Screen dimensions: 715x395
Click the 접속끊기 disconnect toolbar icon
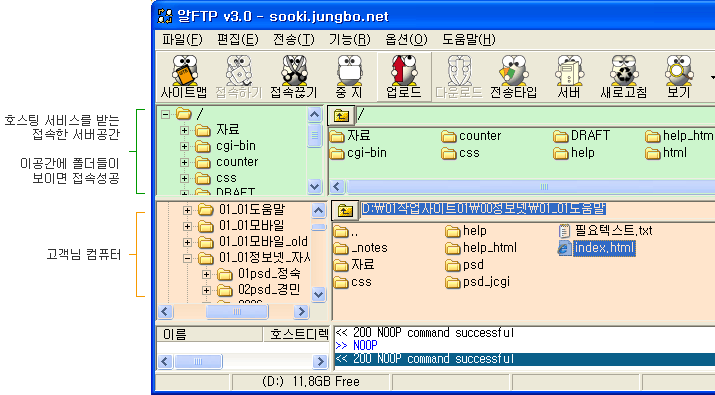pos(294,77)
